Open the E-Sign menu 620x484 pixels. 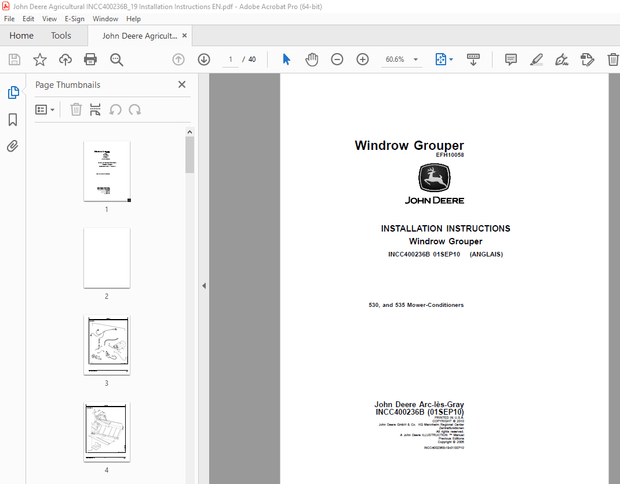tap(75, 19)
